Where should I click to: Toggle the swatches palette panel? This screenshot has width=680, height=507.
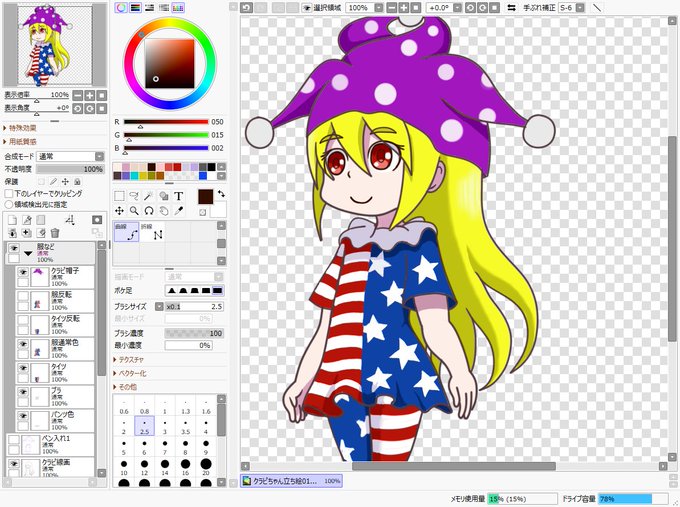(x=177, y=7)
